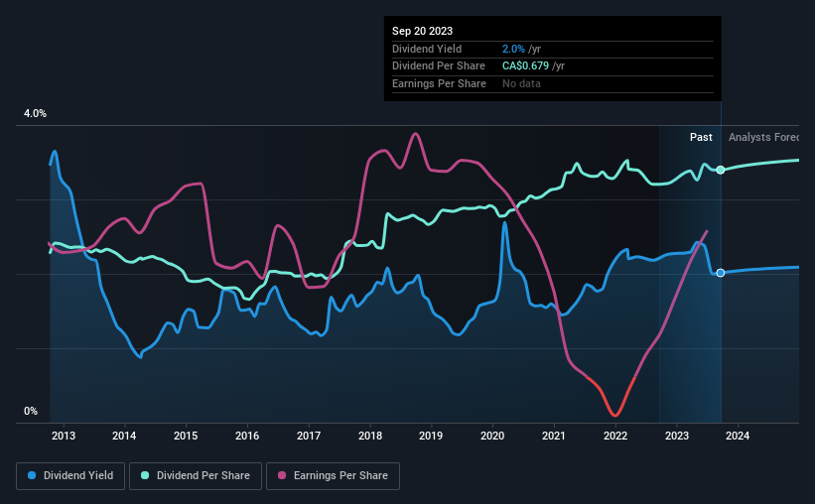Select the Analysts Forecast region label
Viewport: 815px width, 504px height.
tap(763, 137)
